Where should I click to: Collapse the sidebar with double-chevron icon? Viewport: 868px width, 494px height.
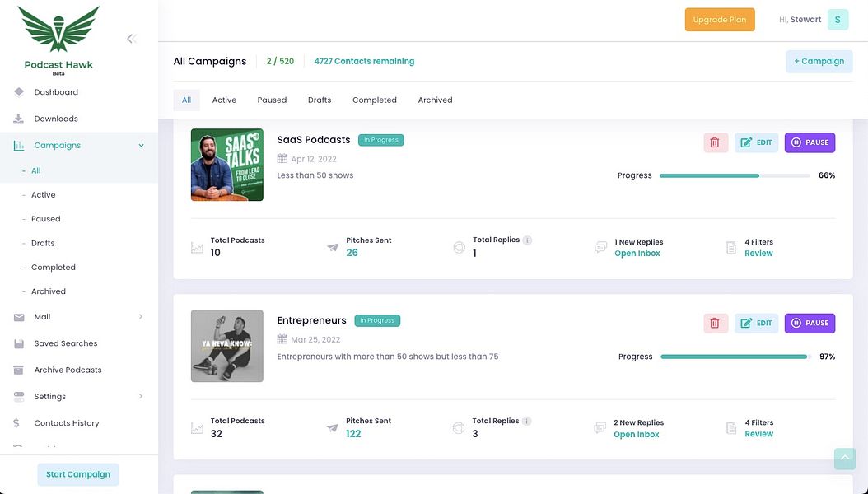click(x=131, y=39)
